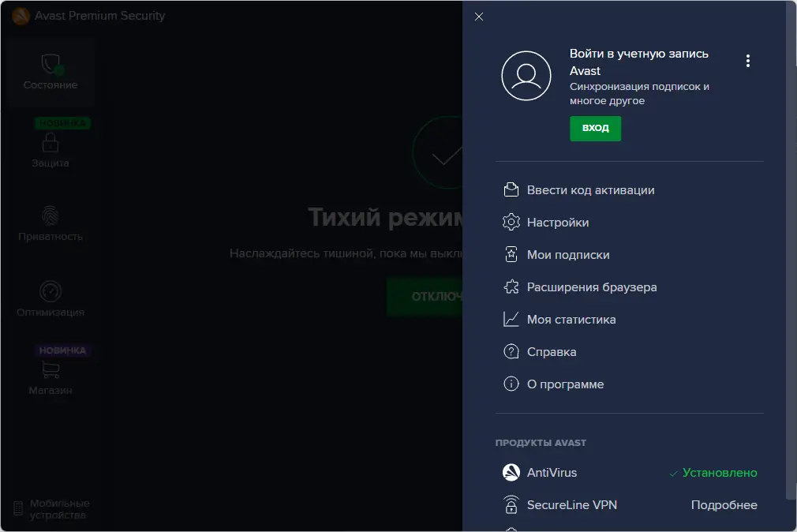Image resolution: width=797 pixels, height=532 pixels.
Task: Open the Оптимизация (Optimization) section
Action: (50, 298)
